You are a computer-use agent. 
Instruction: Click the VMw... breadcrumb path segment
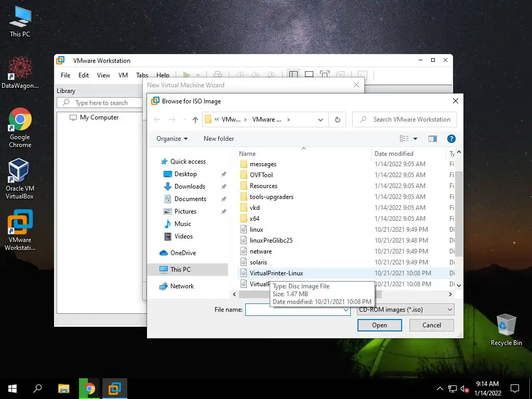click(231, 119)
